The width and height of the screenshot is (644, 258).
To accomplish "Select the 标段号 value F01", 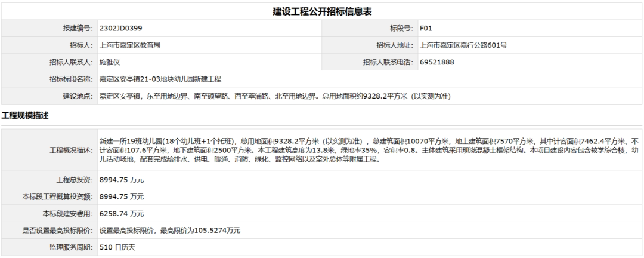I will [426, 29].
